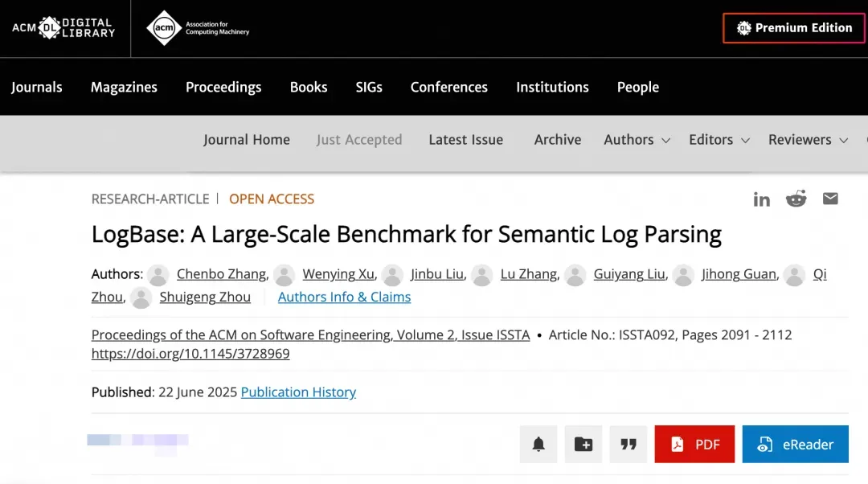Download the article PDF
Image resolution: width=868 pixels, height=484 pixels.
click(x=694, y=444)
